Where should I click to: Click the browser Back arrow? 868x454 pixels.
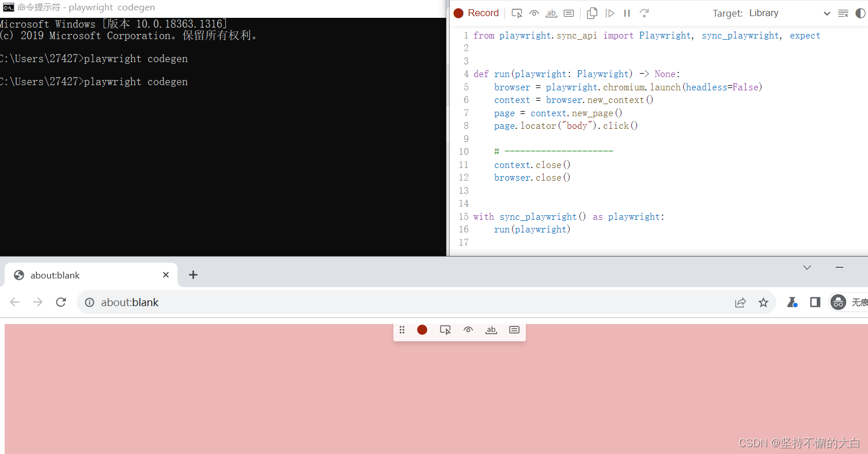(15, 302)
